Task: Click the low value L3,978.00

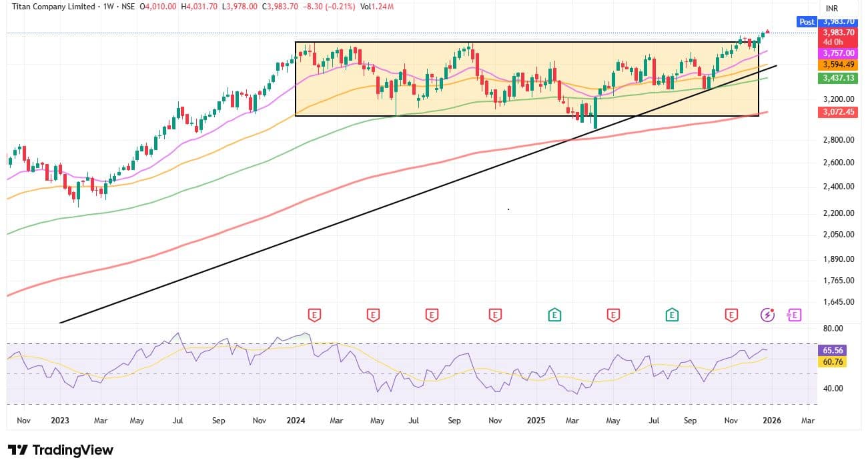Action: click(x=240, y=7)
